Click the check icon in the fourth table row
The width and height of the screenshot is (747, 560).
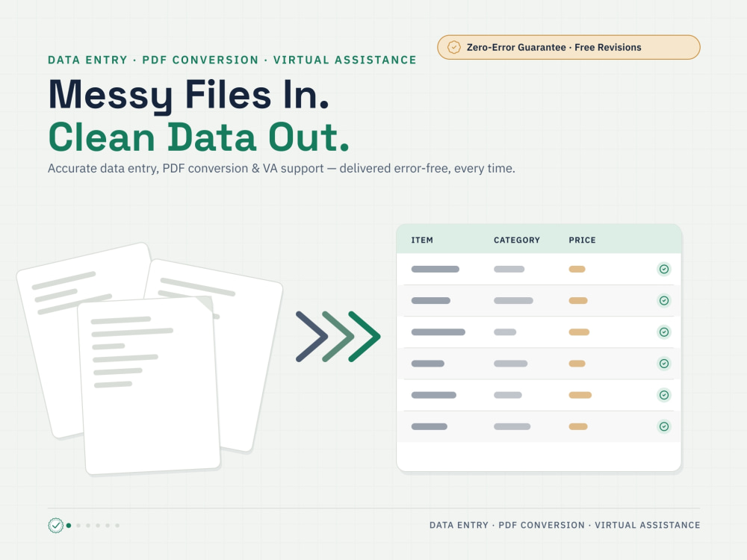(664, 364)
